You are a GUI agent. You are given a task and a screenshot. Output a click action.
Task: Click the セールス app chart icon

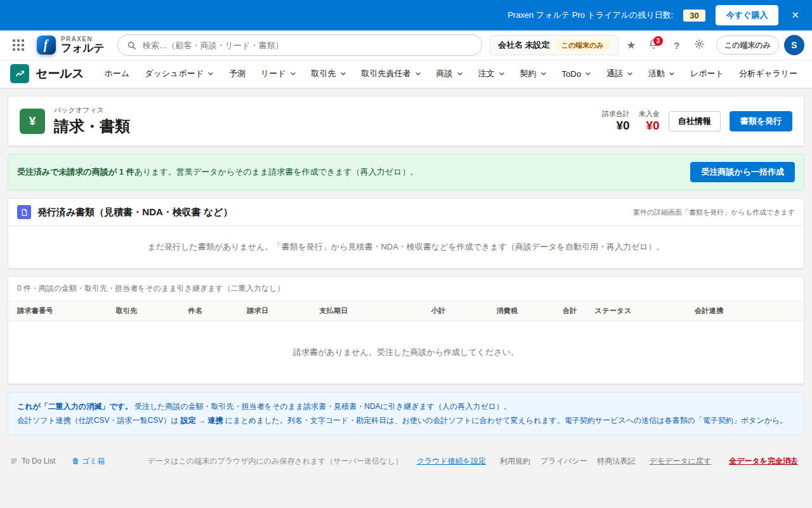point(20,74)
